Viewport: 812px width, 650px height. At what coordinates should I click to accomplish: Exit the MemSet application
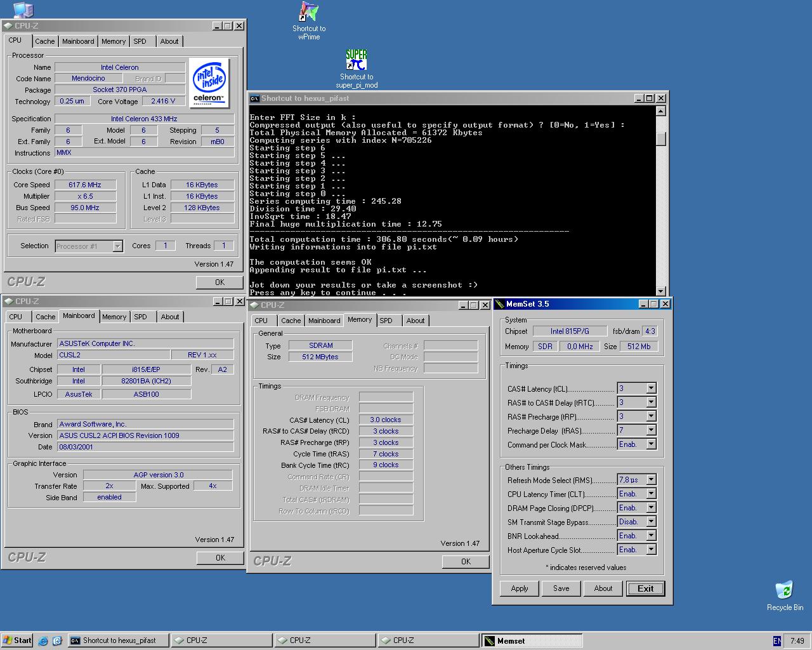[645, 588]
